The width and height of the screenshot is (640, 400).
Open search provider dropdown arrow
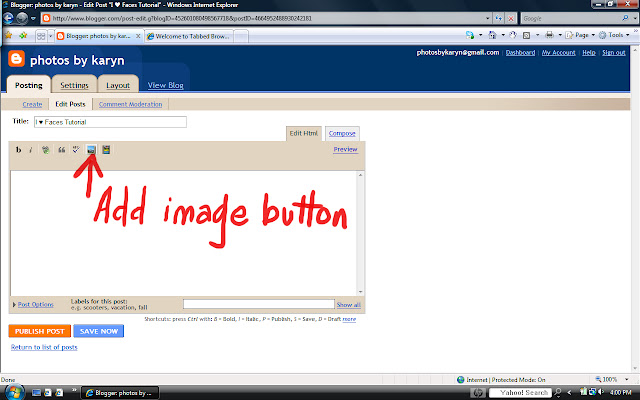[x=635, y=18]
